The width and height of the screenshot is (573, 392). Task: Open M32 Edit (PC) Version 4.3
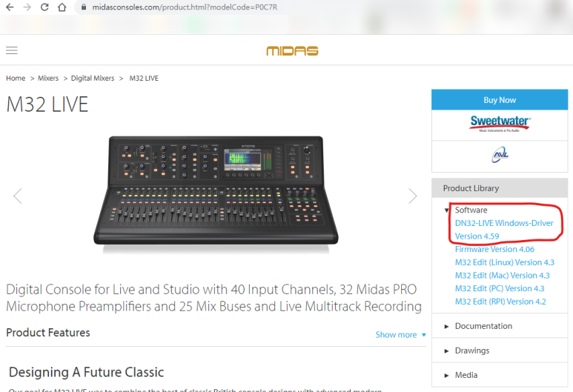point(500,288)
